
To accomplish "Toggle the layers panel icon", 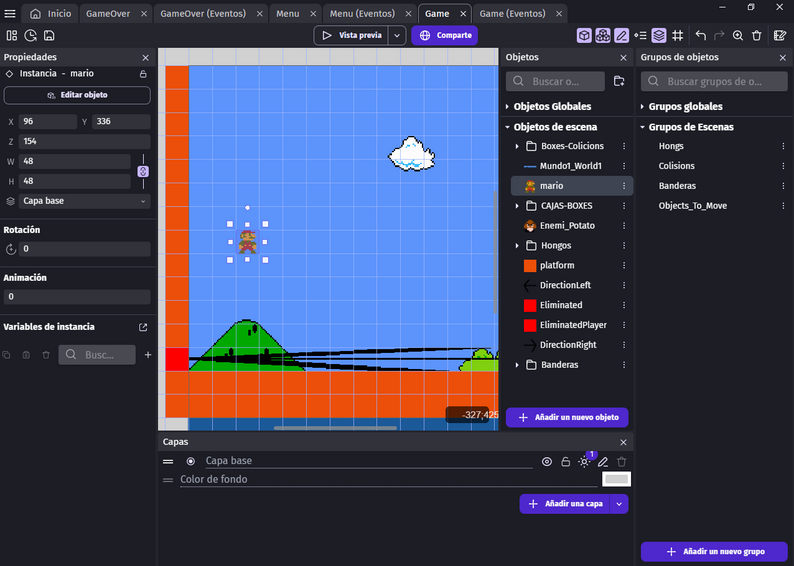I will (659, 35).
